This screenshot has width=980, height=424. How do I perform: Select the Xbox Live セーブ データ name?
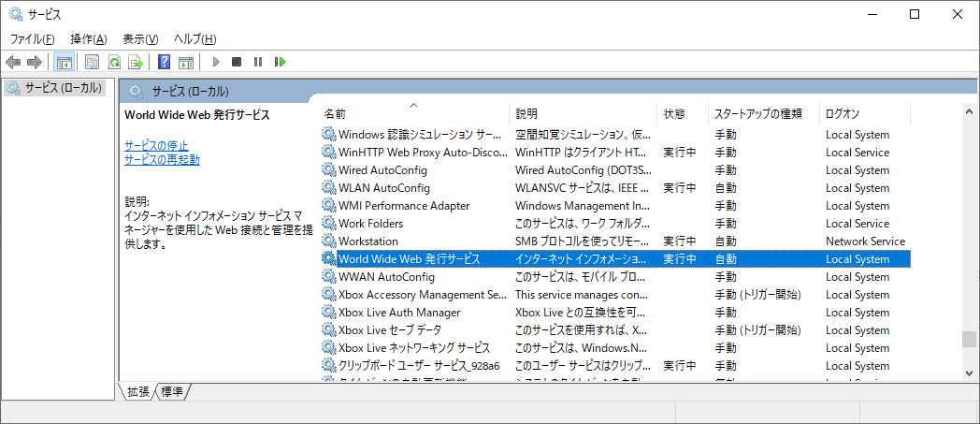tap(390, 329)
